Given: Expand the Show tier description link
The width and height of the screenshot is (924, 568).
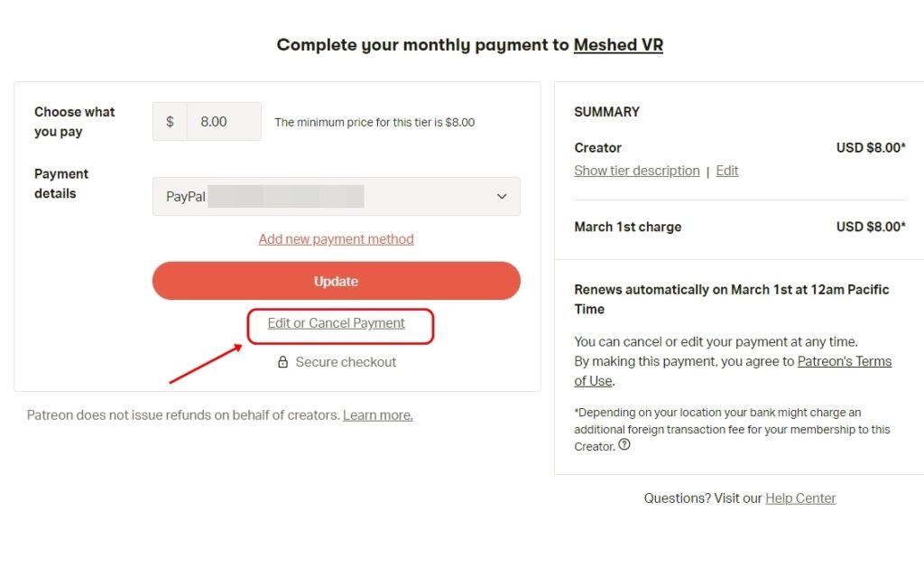Looking at the screenshot, I should (636, 171).
